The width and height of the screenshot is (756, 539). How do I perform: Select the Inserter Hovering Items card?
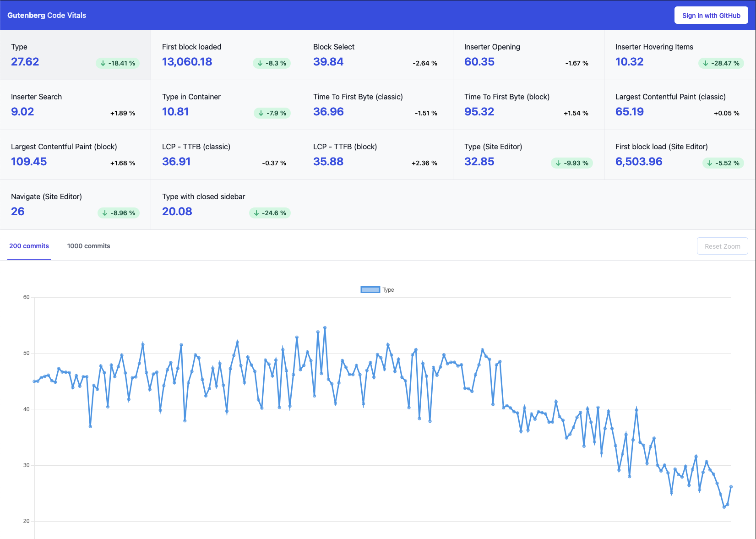coord(680,55)
